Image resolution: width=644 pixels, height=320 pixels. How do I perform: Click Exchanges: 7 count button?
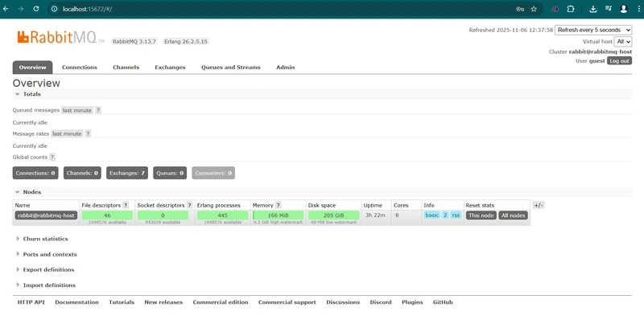click(x=127, y=173)
